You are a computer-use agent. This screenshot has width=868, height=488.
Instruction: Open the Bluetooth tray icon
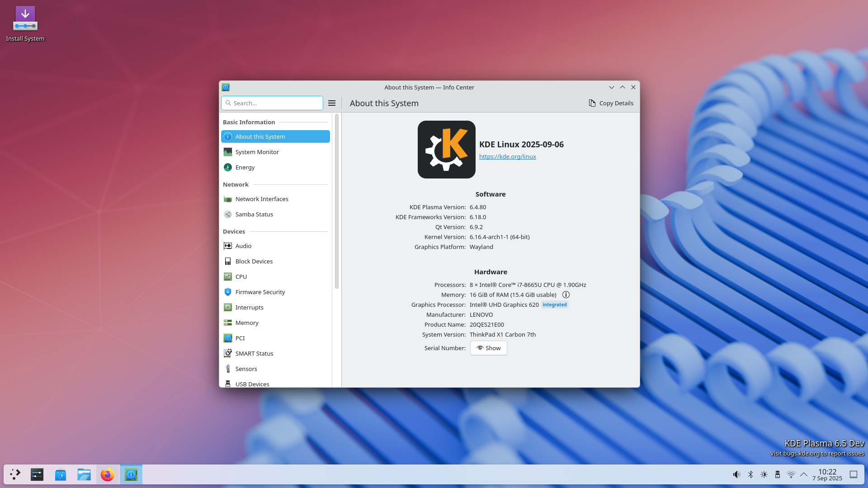[x=750, y=474]
